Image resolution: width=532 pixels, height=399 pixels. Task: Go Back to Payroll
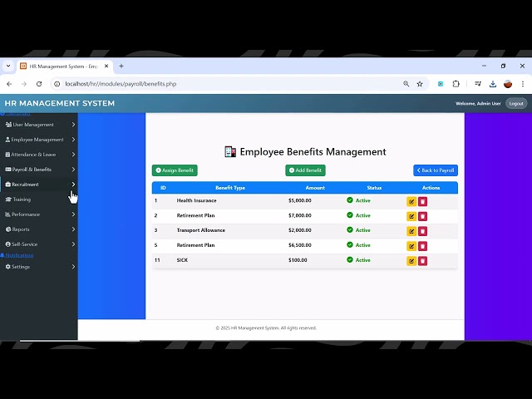436,170
